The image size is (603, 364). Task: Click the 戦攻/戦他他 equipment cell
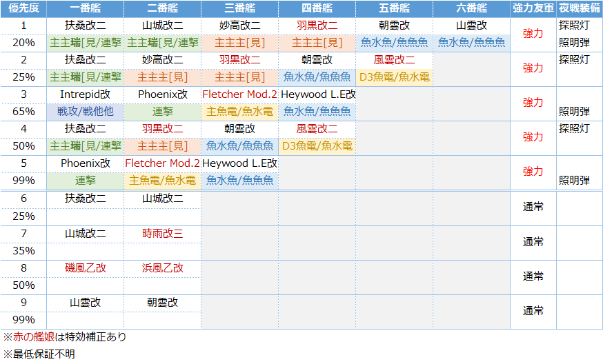pos(86,112)
